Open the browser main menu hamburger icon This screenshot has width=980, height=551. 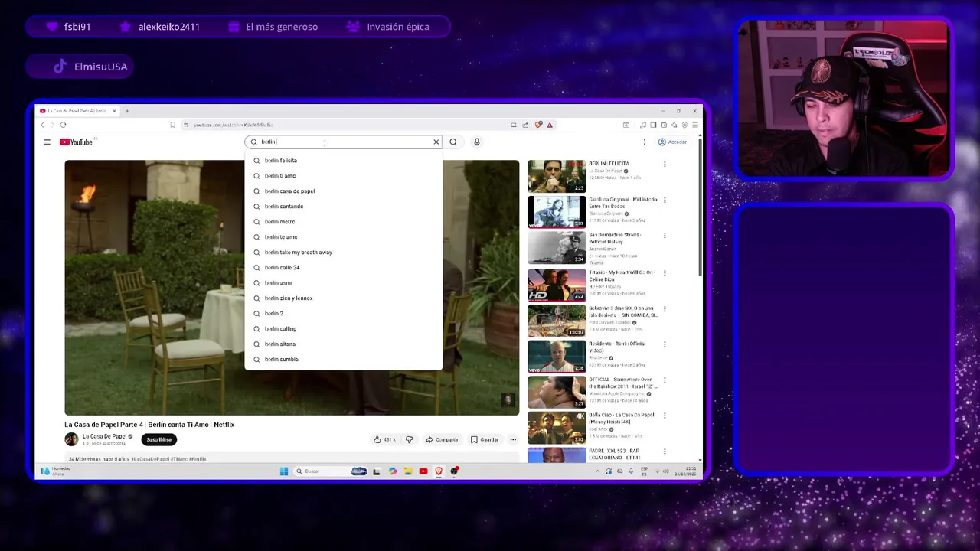click(x=694, y=125)
